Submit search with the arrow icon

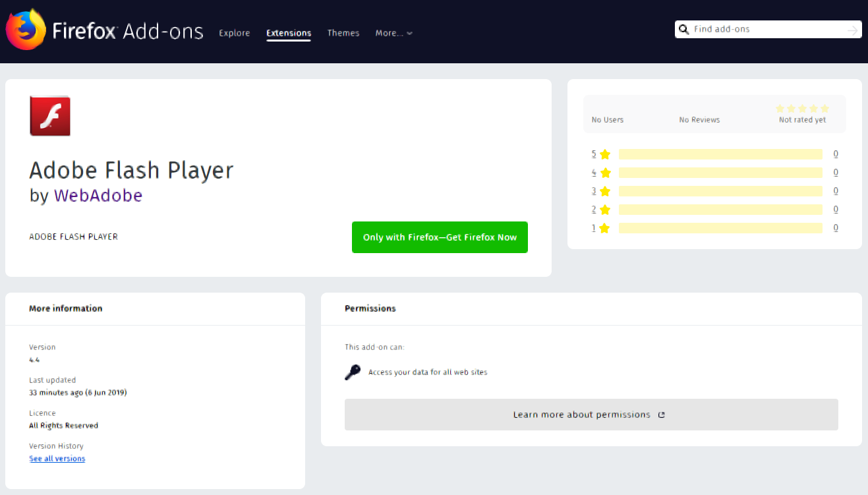pyautogui.click(x=853, y=30)
